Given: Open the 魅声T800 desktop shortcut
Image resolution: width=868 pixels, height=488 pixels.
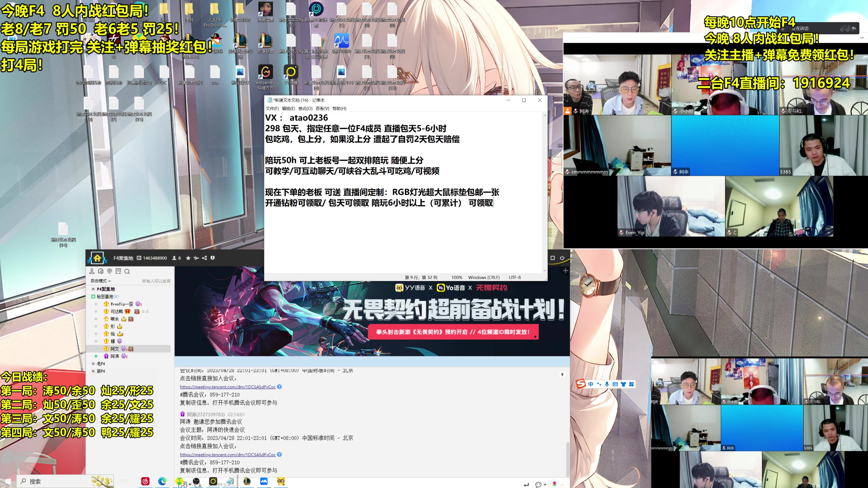Looking at the screenshot, I should tap(341, 43).
